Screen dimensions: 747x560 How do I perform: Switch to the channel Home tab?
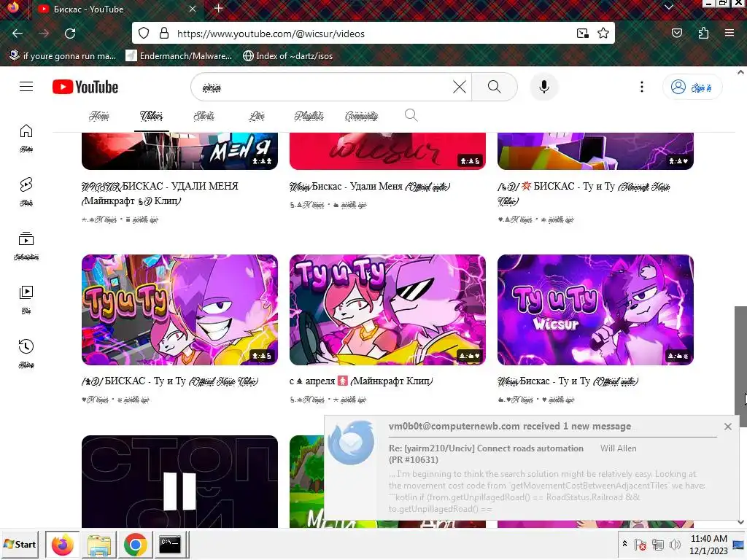tap(99, 116)
